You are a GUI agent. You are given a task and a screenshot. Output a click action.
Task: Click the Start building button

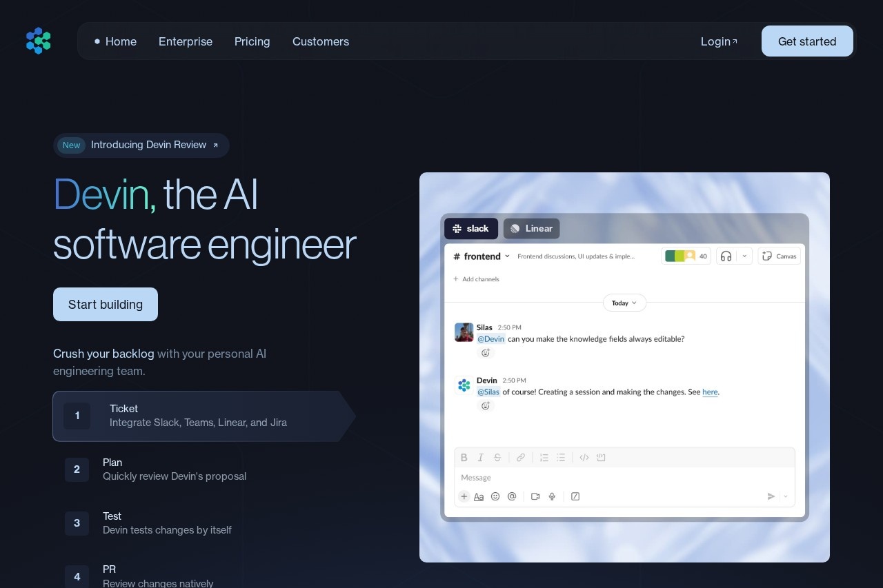[x=105, y=304]
